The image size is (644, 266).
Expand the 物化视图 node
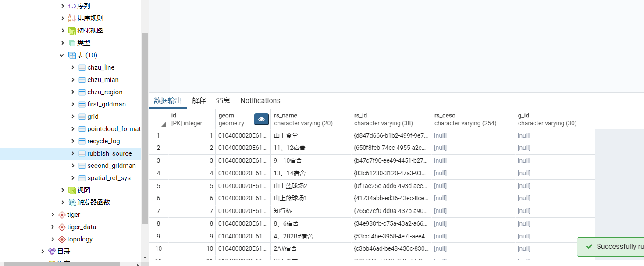(x=62, y=31)
